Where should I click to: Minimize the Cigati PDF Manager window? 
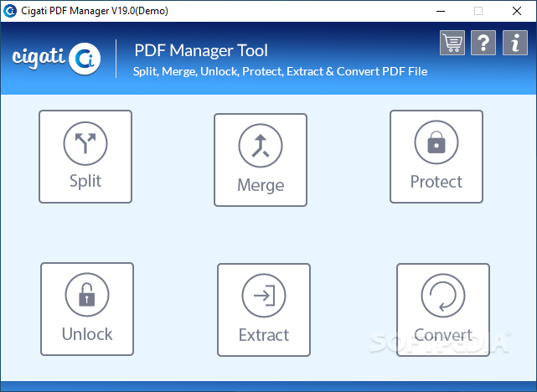coord(441,11)
